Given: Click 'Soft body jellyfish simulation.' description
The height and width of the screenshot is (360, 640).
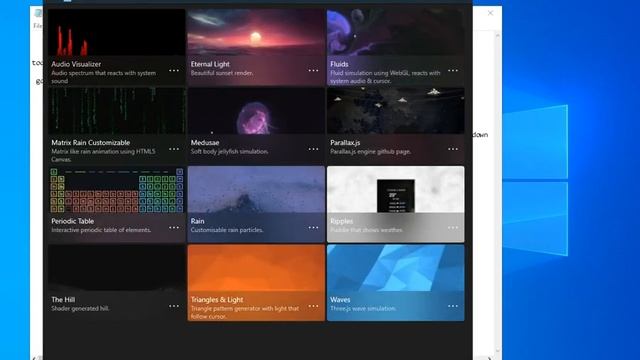Looking at the screenshot, I should point(229,151).
